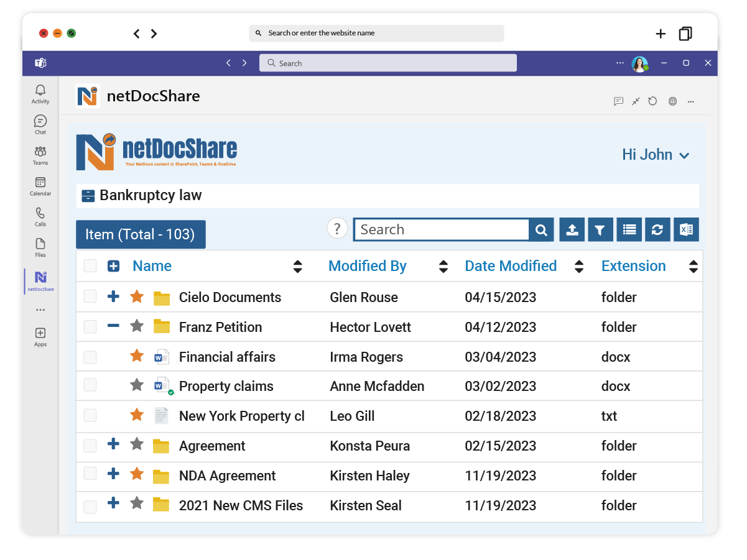Screen dimensions: 747x560
Task: Check the Property claims row checkbox
Action: (x=90, y=385)
